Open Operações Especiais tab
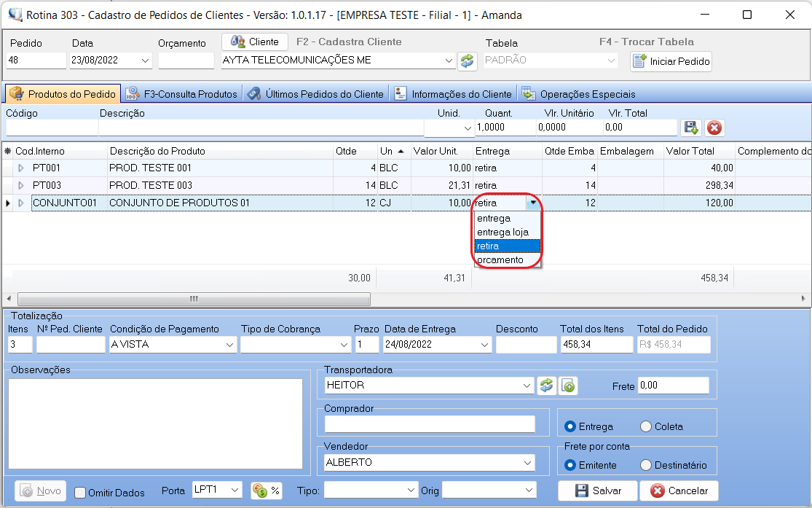 [x=578, y=94]
